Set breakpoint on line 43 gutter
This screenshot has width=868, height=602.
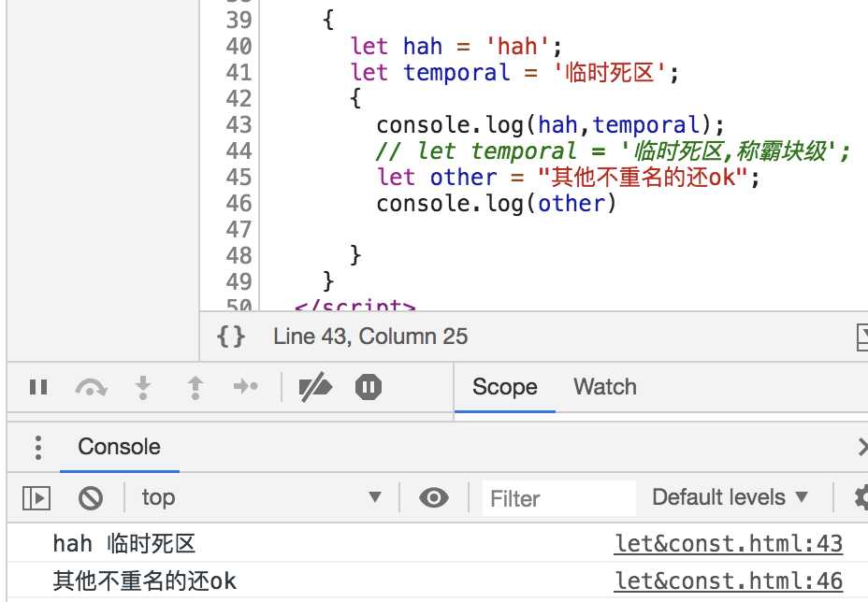pos(239,125)
